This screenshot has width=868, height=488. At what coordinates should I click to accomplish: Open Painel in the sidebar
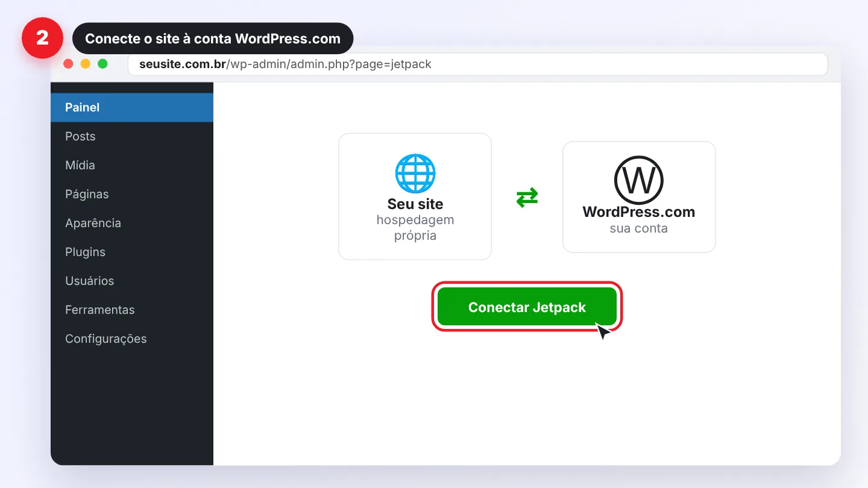tap(132, 107)
